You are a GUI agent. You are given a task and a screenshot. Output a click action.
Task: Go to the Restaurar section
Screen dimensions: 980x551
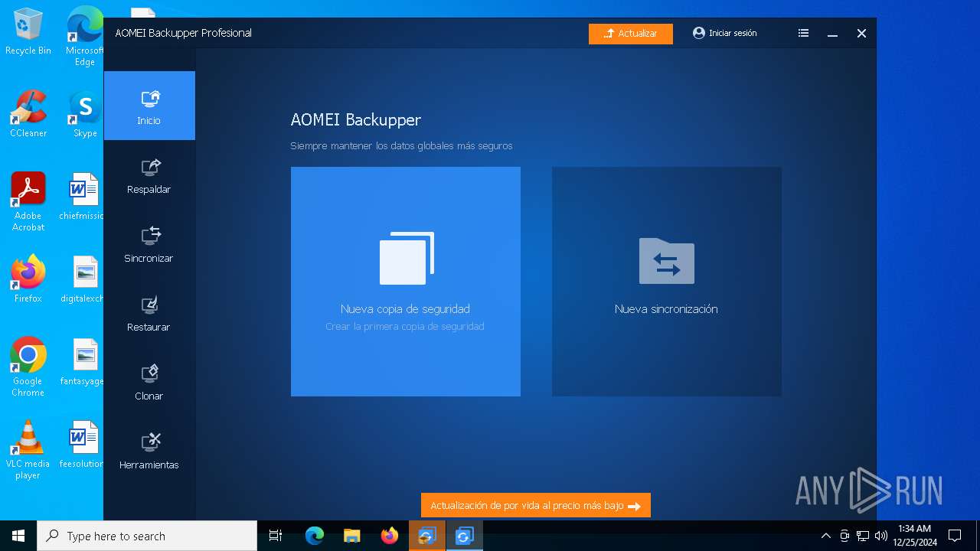149,313
